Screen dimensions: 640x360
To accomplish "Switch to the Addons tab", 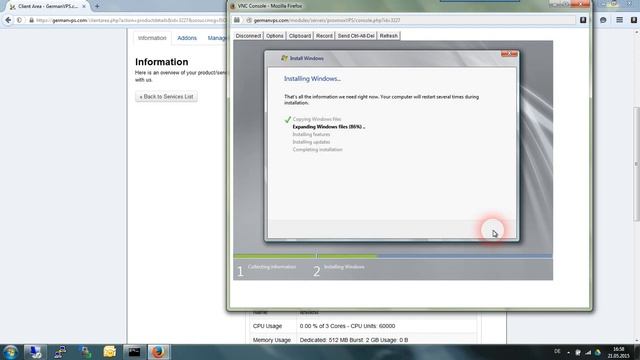I will click(x=187, y=38).
